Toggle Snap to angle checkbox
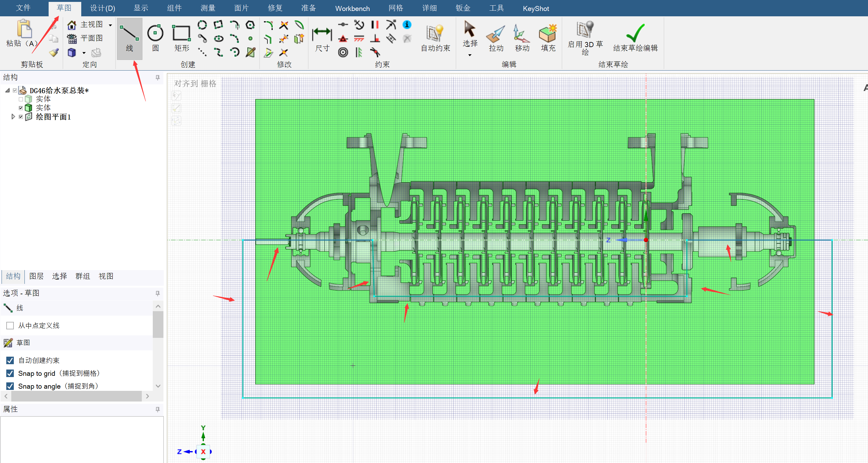868x463 pixels. pos(10,386)
